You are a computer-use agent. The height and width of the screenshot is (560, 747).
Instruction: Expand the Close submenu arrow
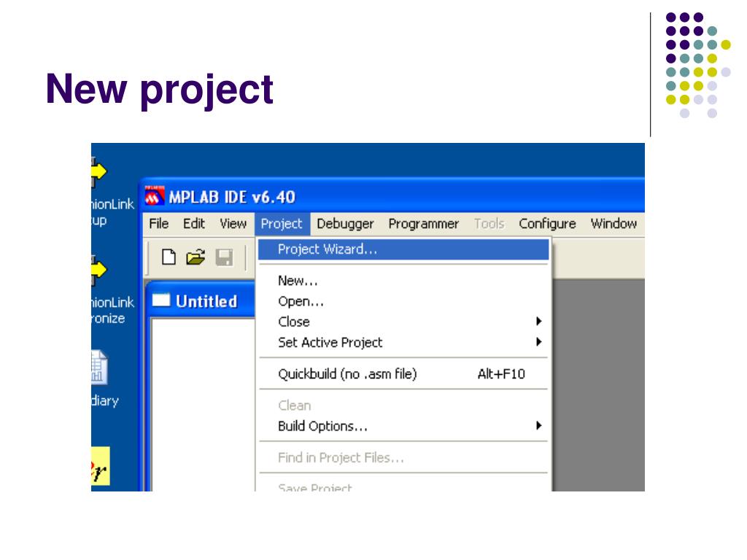pos(539,322)
